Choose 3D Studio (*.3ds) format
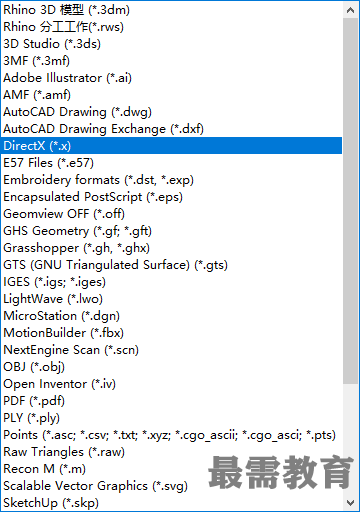Screen dimensions: 360x512 [171, 44]
